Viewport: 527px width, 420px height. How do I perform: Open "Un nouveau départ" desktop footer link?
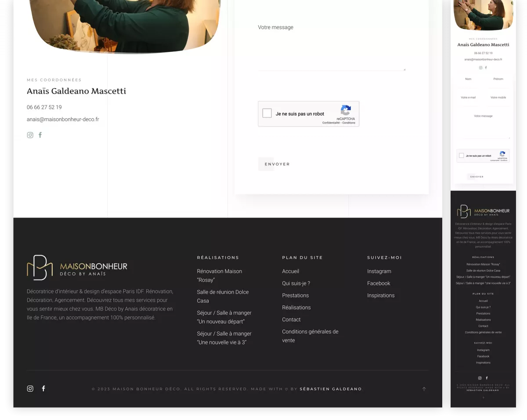(224, 317)
